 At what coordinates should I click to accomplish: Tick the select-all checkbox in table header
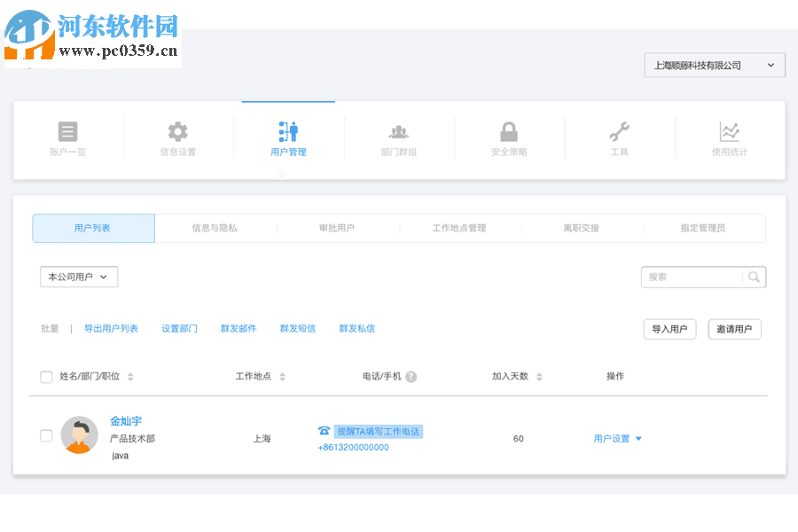tap(46, 376)
